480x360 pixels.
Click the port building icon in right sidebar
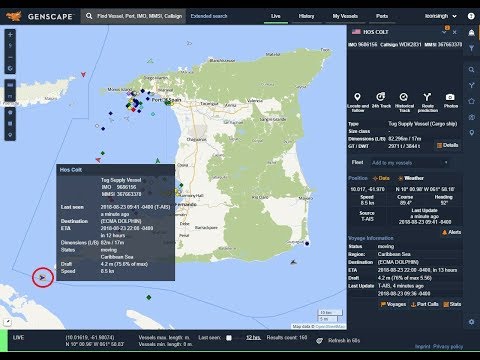click(x=471, y=117)
